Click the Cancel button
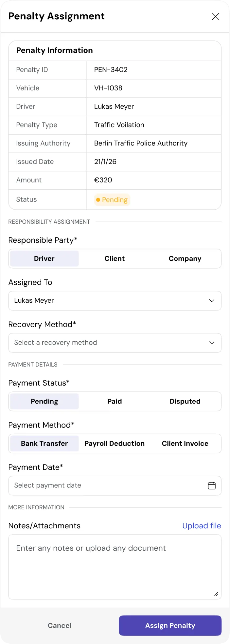The image size is (230, 644). click(59, 625)
